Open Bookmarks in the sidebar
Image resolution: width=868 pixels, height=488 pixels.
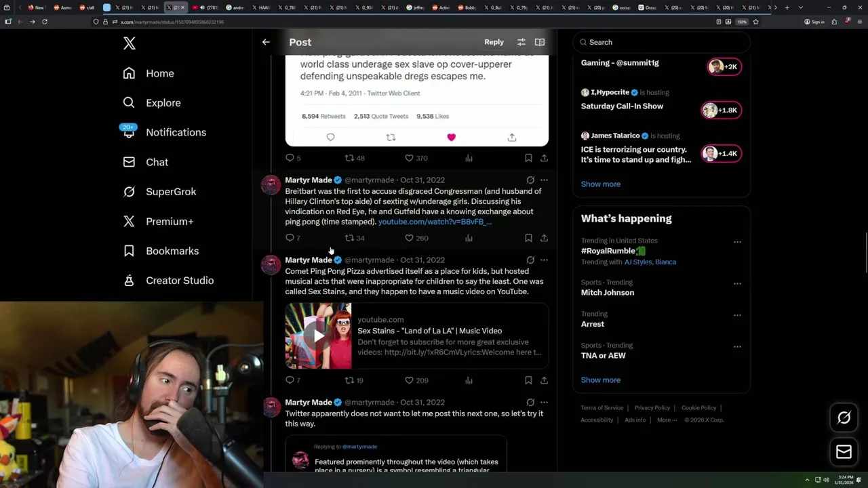click(x=161, y=251)
